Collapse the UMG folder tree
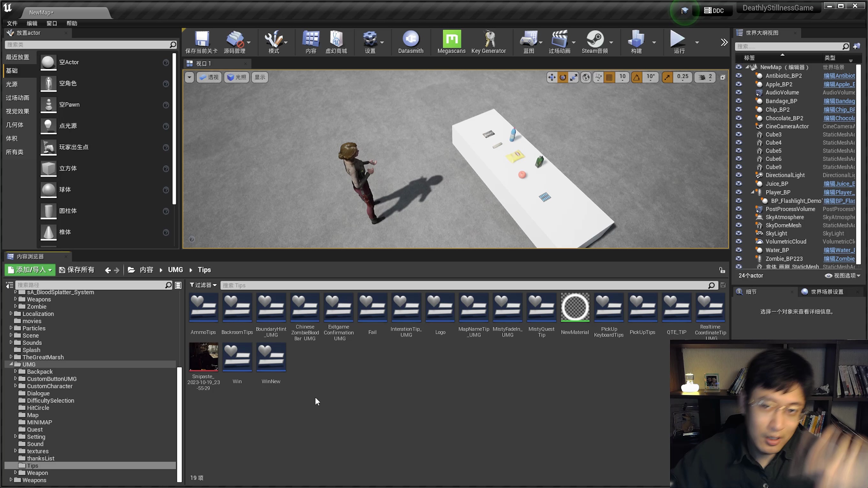Screen dimensions: 868x488 (x=11, y=364)
